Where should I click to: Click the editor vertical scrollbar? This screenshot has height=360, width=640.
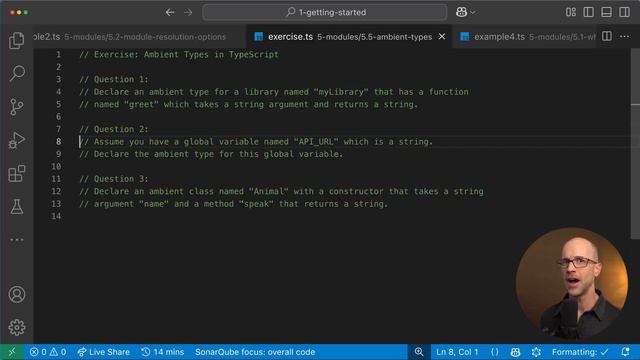point(635,144)
